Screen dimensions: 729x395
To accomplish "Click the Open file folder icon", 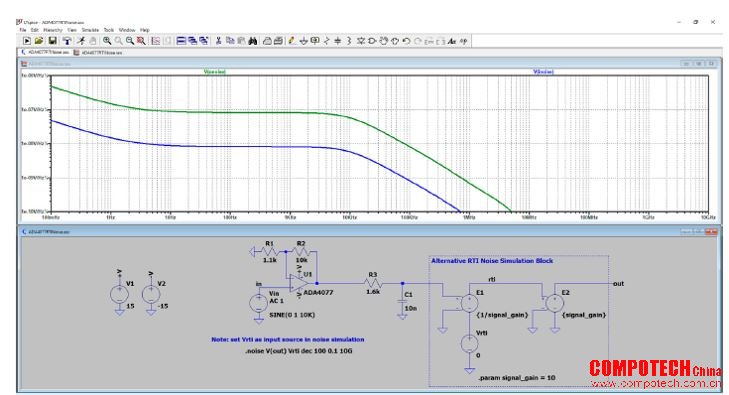I will coord(39,41).
